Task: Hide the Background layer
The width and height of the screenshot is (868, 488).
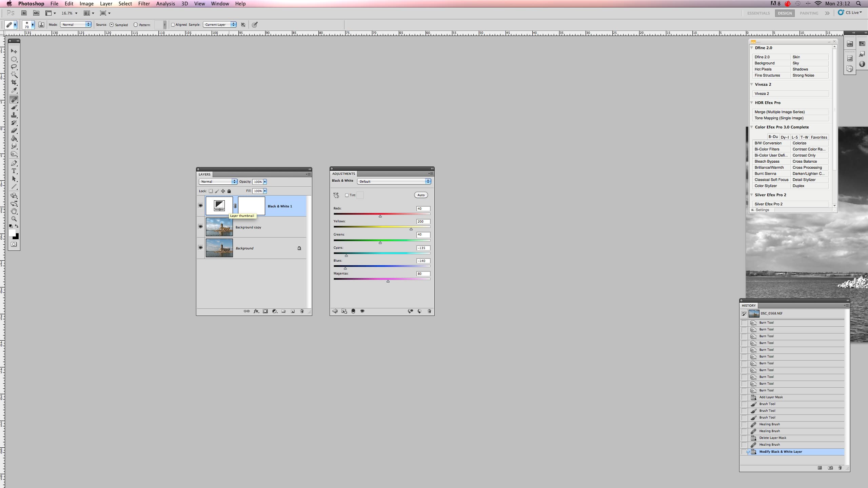Action: [x=200, y=248]
